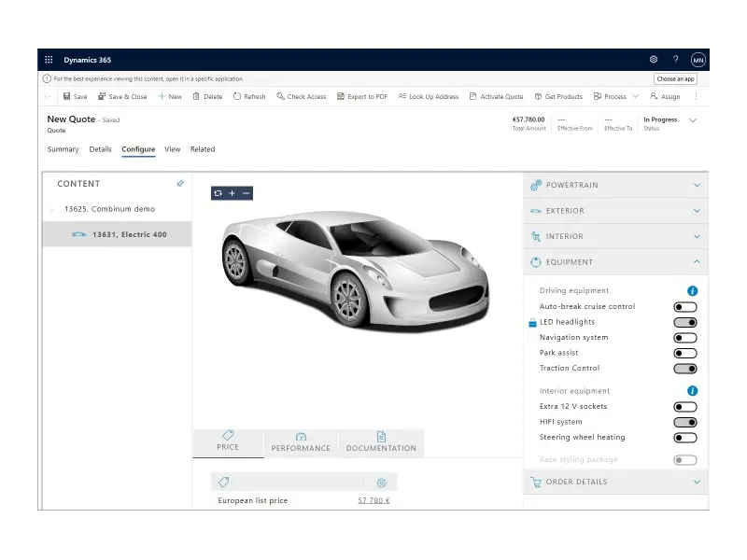Switch to the Summary tab

(x=63, y=149)
